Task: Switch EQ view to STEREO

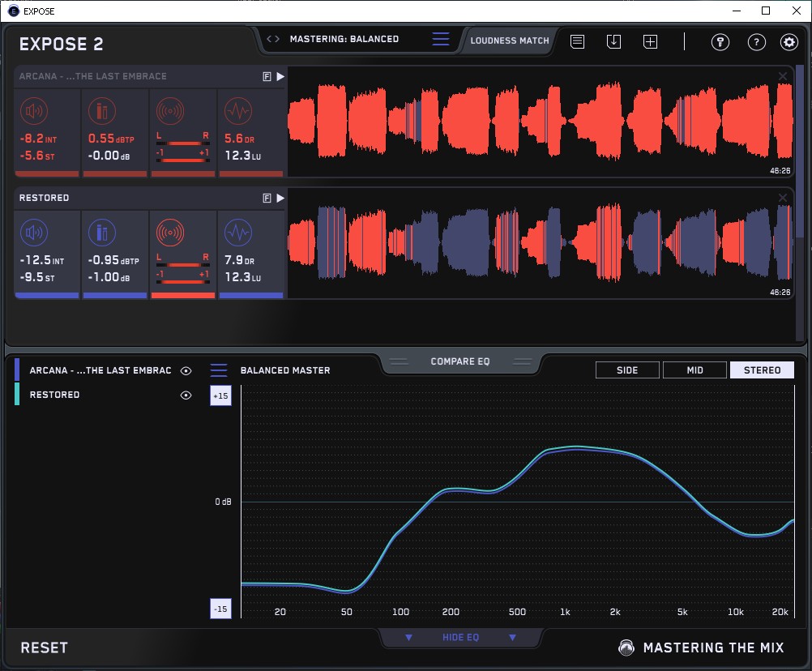Action: tap(762, 370)
